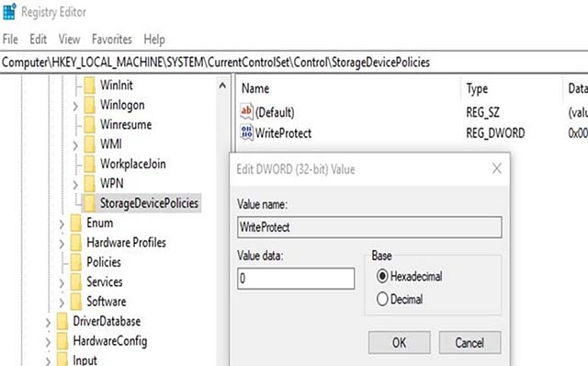
Task: Open the Favorites menu
Action: pos(112,39)
